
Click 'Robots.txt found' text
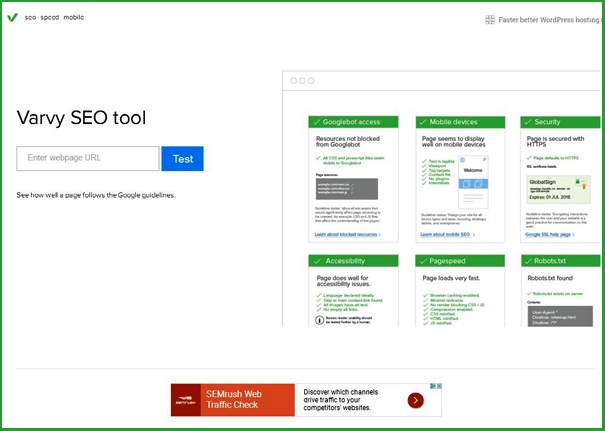pyautogui.click(x=550, y=278)
